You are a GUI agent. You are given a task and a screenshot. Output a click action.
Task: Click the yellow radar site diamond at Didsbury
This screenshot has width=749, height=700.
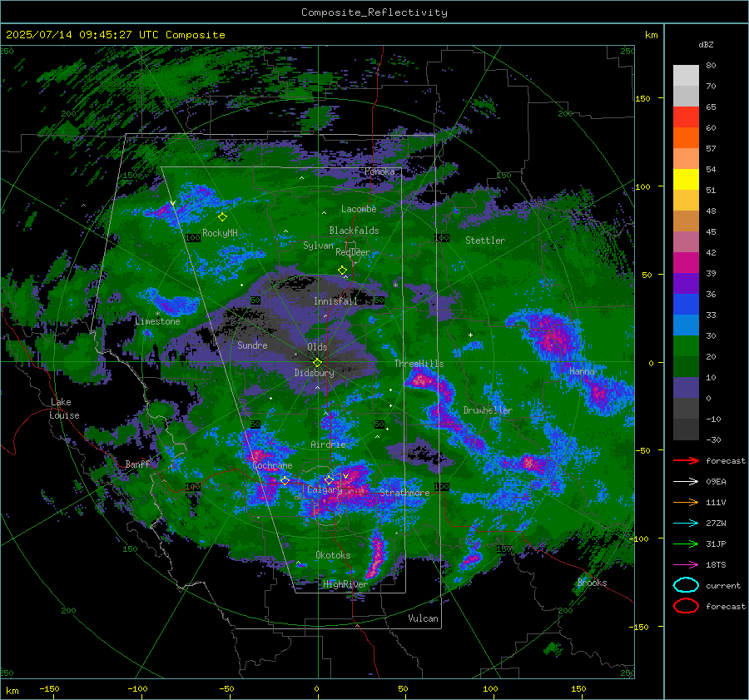tap(318, 363)
